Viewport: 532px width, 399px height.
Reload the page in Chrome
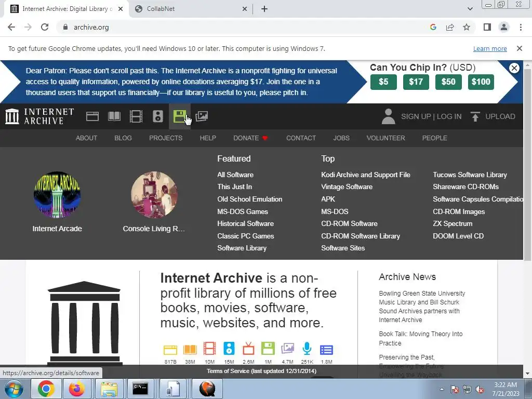[45, 27]
